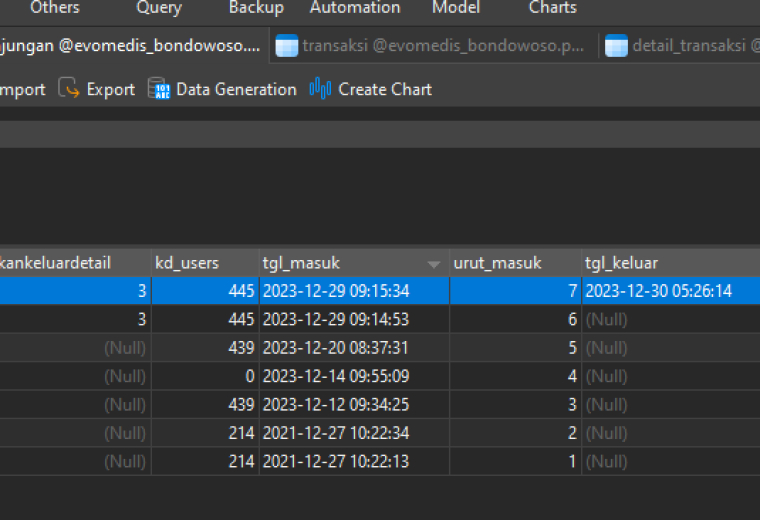Click the transaksi tab table icon

286,46
